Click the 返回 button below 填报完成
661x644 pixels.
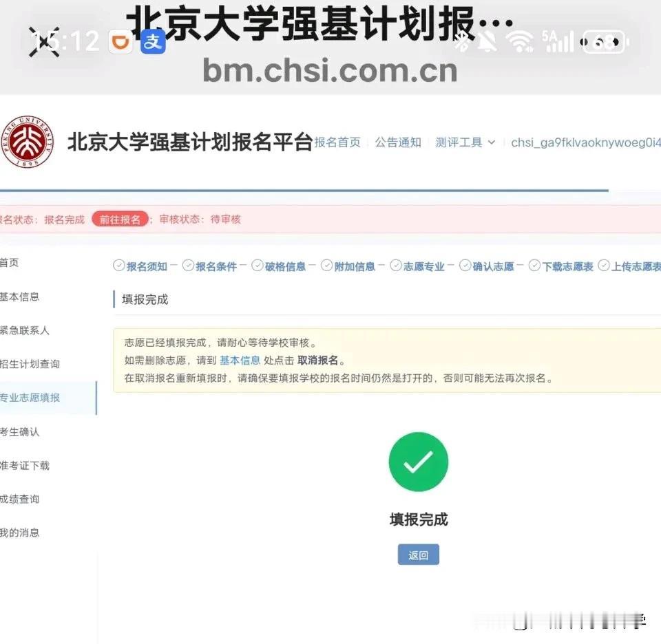coord(418,555)
